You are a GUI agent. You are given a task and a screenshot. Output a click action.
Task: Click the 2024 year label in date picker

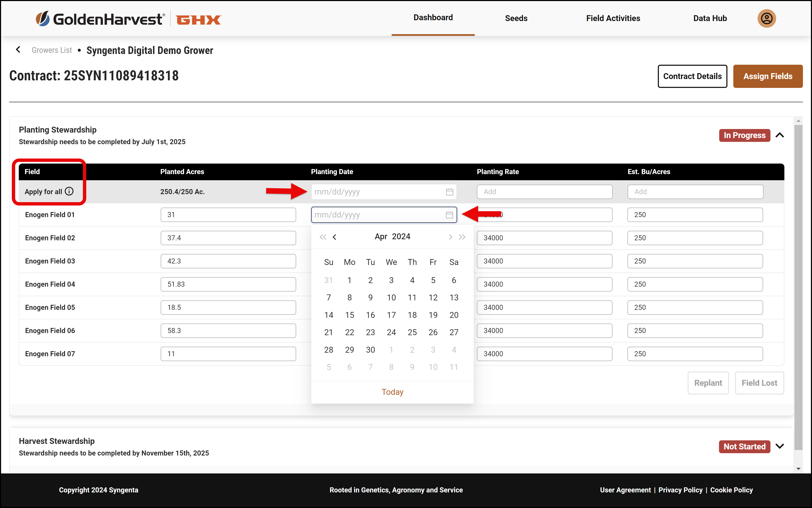pos(401,237)
